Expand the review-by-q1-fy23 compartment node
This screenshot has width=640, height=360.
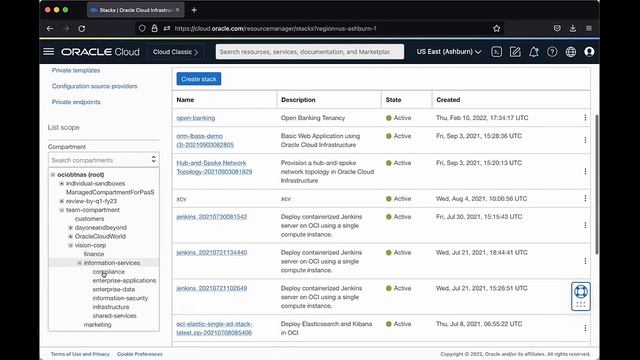pos(62,201)
